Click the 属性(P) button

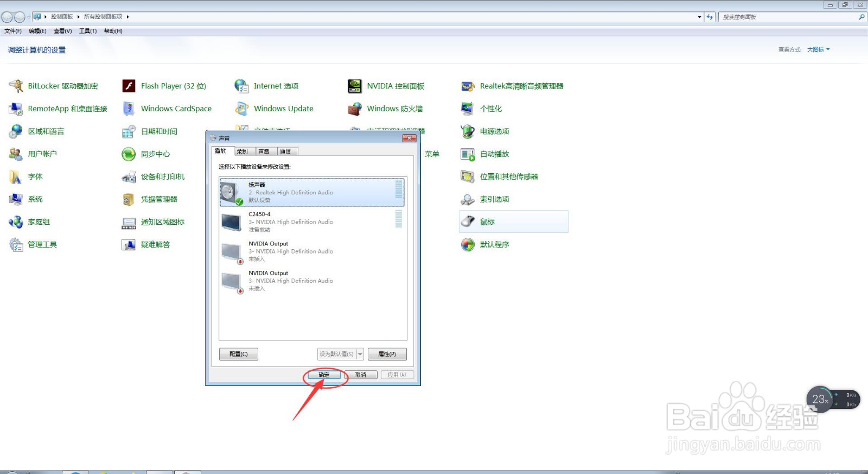pos(387,354)
